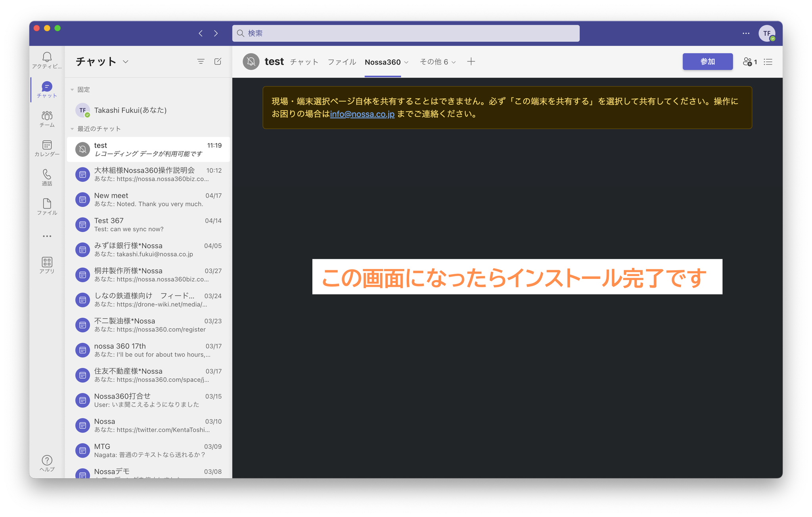Collapse the recent chats (最近のチャット) section

point(72,129)
